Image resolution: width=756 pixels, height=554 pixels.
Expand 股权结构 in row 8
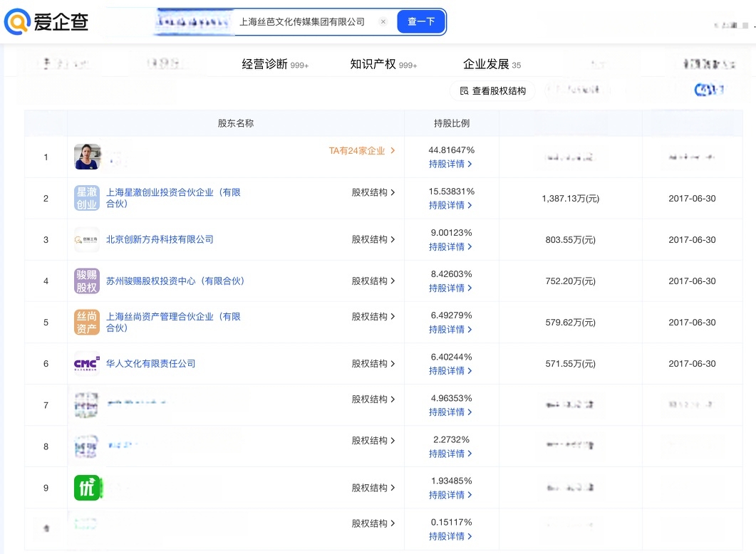click(x=373, y=441)
